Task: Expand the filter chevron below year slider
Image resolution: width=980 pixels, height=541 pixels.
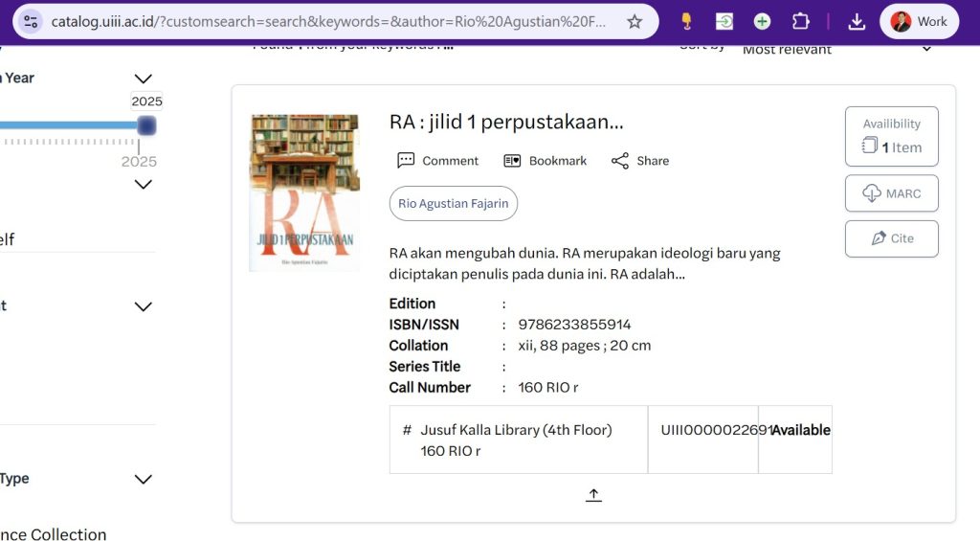Action: pos(144,184)
